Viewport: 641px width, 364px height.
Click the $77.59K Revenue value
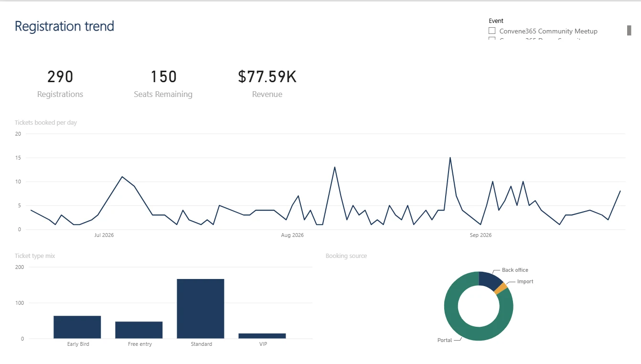[x=267, y=76]
